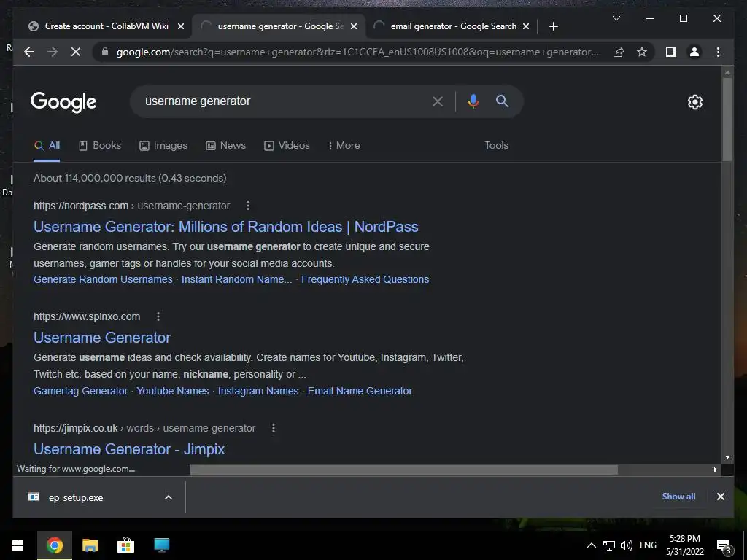This screenshot has height=560, width=747.
Task: Open the search Tools options
Action: (x=496, y=146)
